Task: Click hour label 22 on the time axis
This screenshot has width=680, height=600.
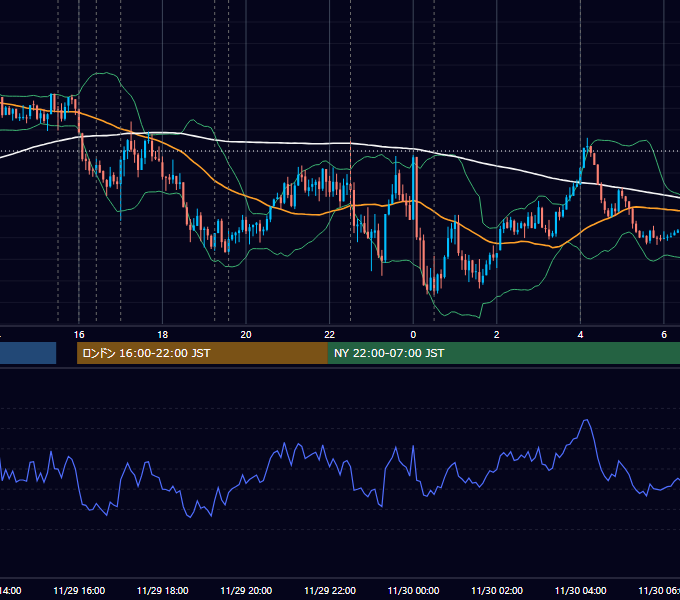Action: [x=330, y=335]
